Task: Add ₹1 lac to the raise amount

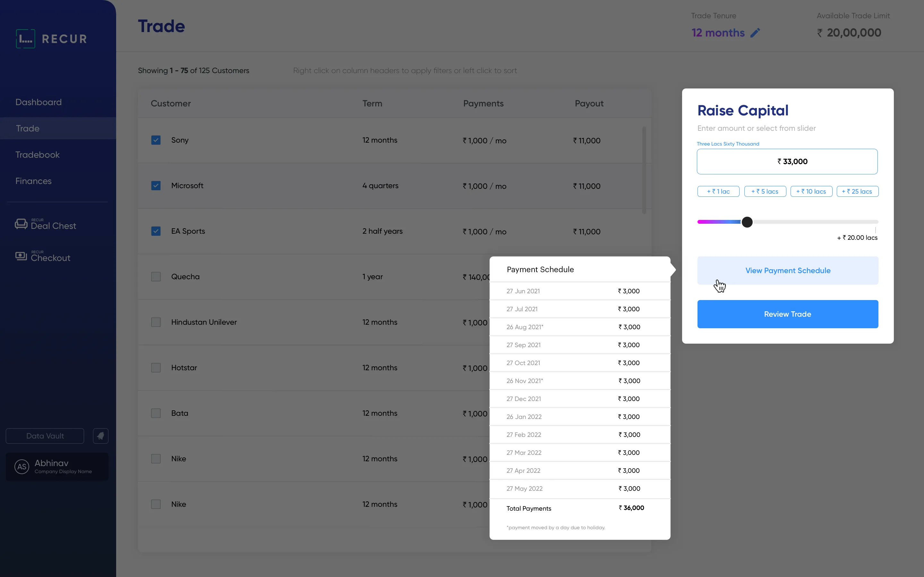Action: pos(718,191)
